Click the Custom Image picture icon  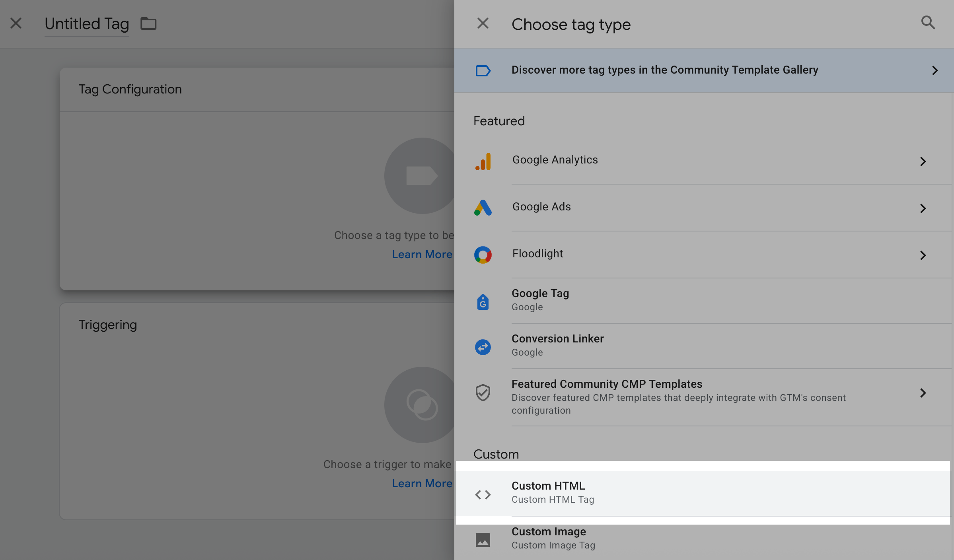pos(483,540)
